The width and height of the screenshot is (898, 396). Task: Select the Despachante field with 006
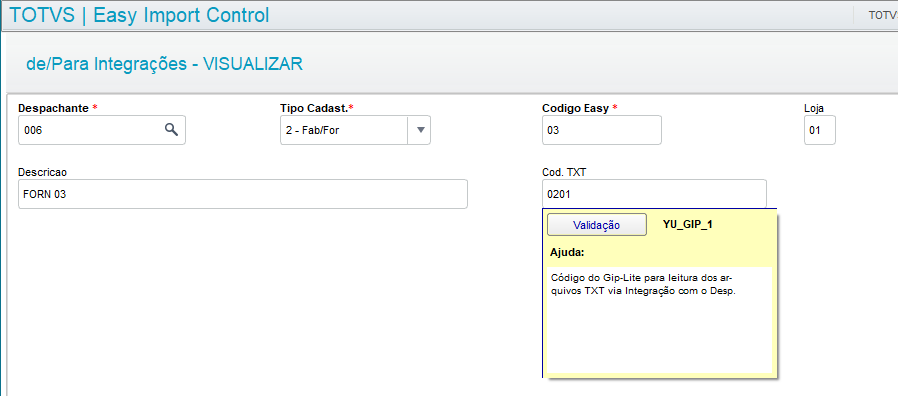point(102,130)
